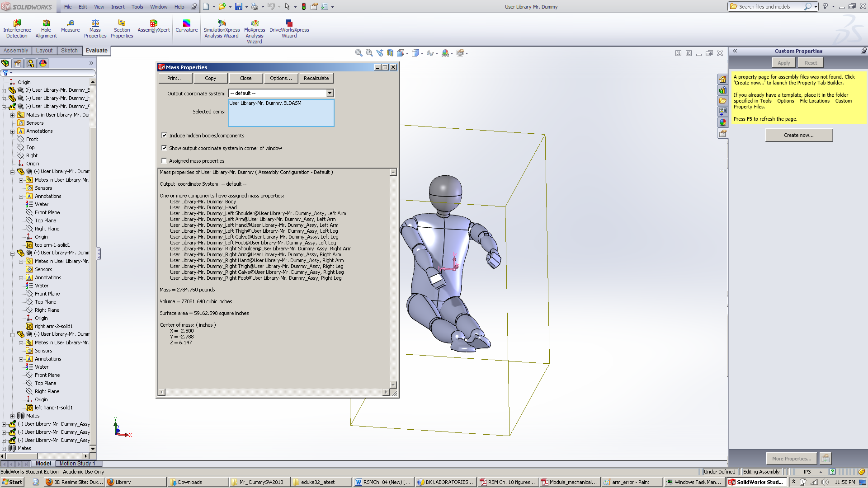
Task: Launch AssemblyXpert
Action: point(154,26)
